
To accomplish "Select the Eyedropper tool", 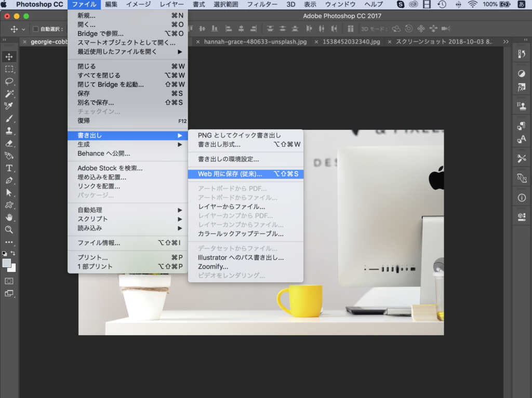I will click(x=9, y=106).
